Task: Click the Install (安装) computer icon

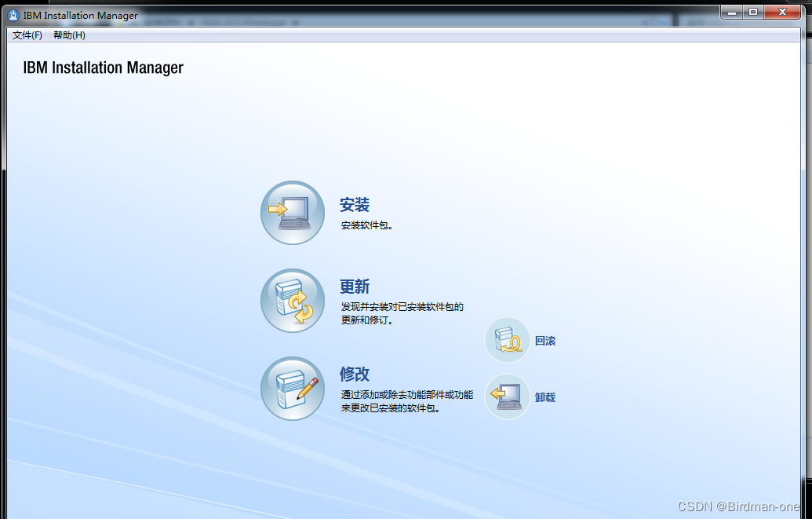Action: click(x=293, y=213)
